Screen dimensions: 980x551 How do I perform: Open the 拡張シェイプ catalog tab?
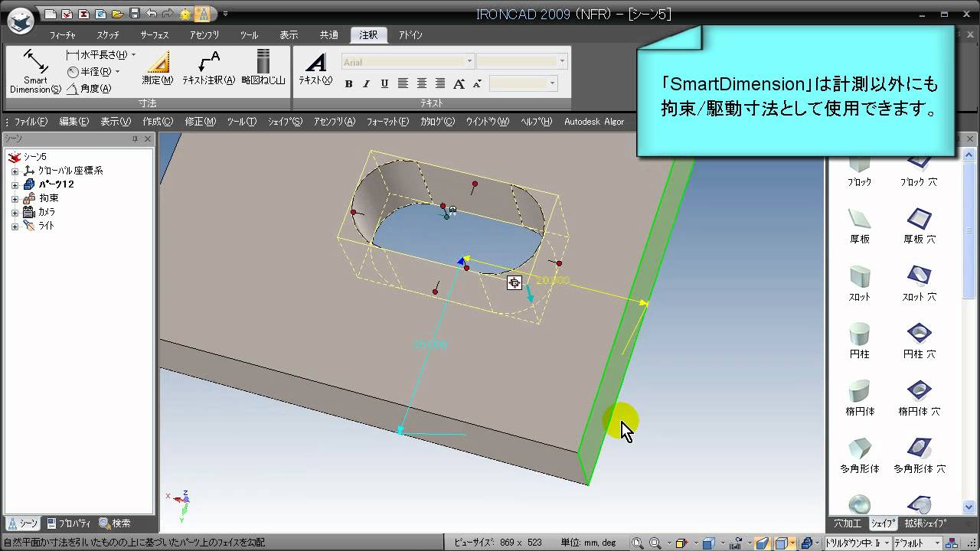point(925,523)
